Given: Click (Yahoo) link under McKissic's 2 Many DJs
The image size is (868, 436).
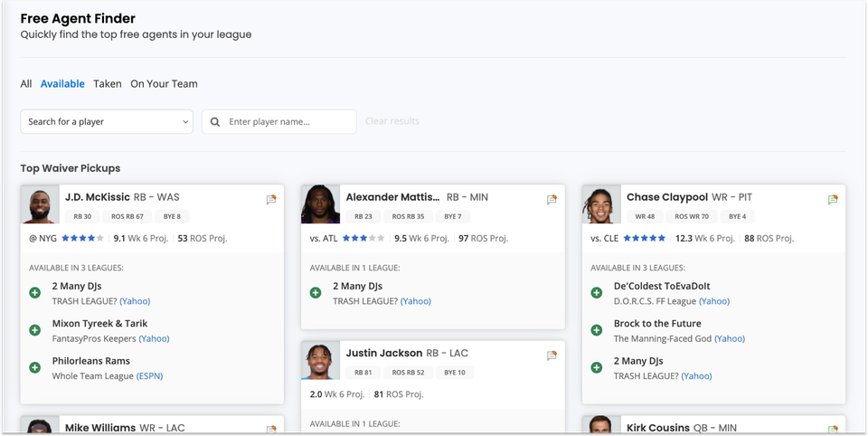Looking at the screenshot, I should click(x=135, y=301).
